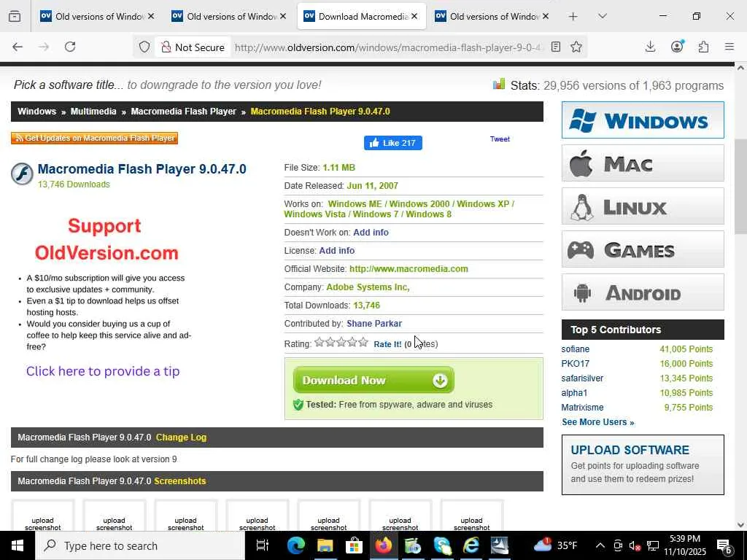This screenshot has width=747, height=560.
Task: Open contributor safarisilver profile
Action: coord(582,378)
